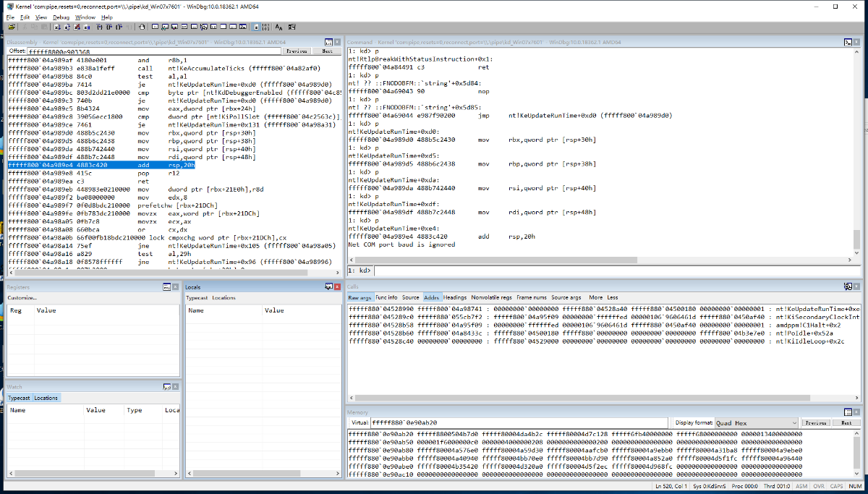Click the Step Out toolbar icon
The image size is (868, 494).
point(119,27)
